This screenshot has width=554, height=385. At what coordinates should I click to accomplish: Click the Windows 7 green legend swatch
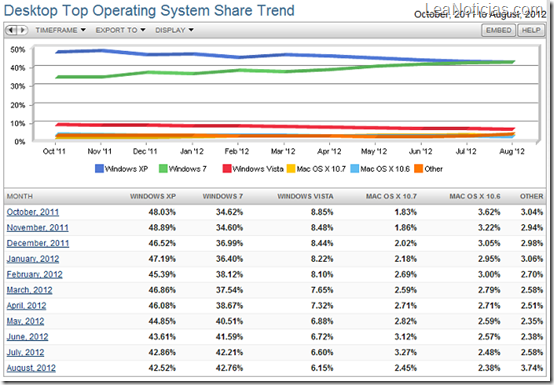pyautogui.click(x=163, y=169)
